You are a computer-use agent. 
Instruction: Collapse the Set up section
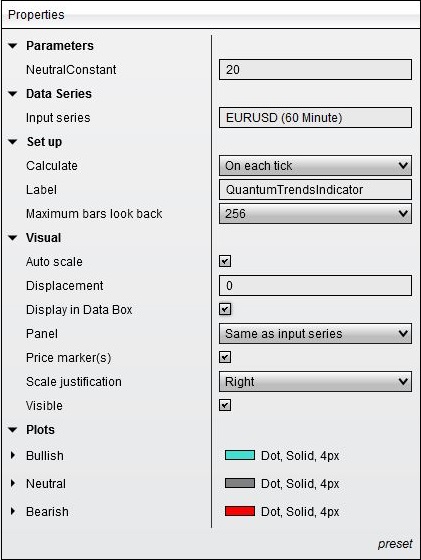[12, 142]
